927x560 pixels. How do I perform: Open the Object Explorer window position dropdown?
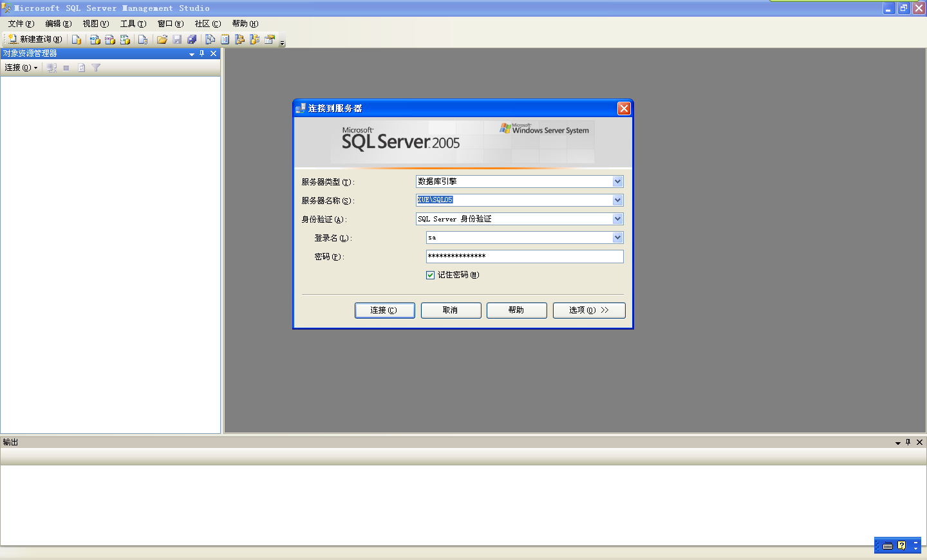[192, 54]
